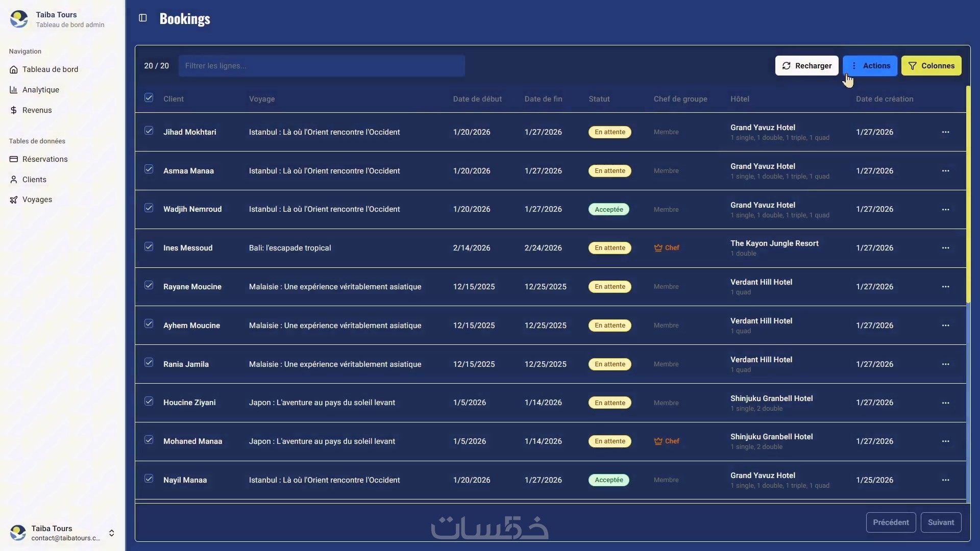Uncheck Nayil Manaa row checkbox
980x551 pixels.
pyautogui.click(x=149, y=479)
